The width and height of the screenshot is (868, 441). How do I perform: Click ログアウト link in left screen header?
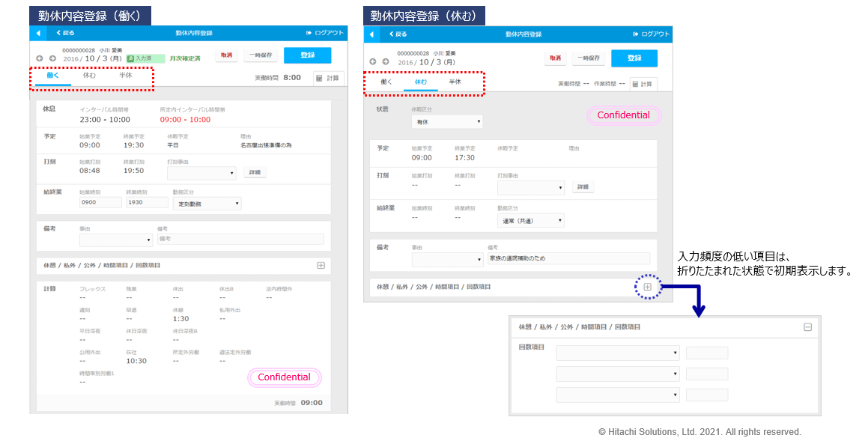click(325, 33)
